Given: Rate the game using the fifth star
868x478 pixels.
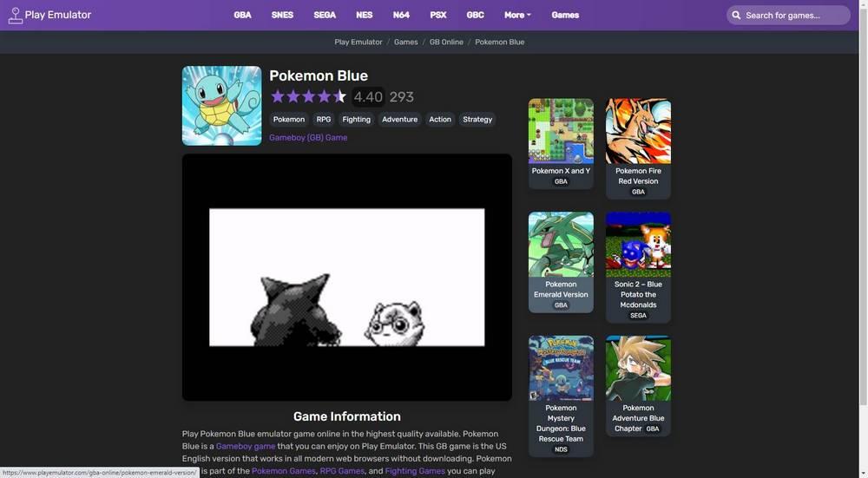Looking at the screenshot, I should (339, 97).
